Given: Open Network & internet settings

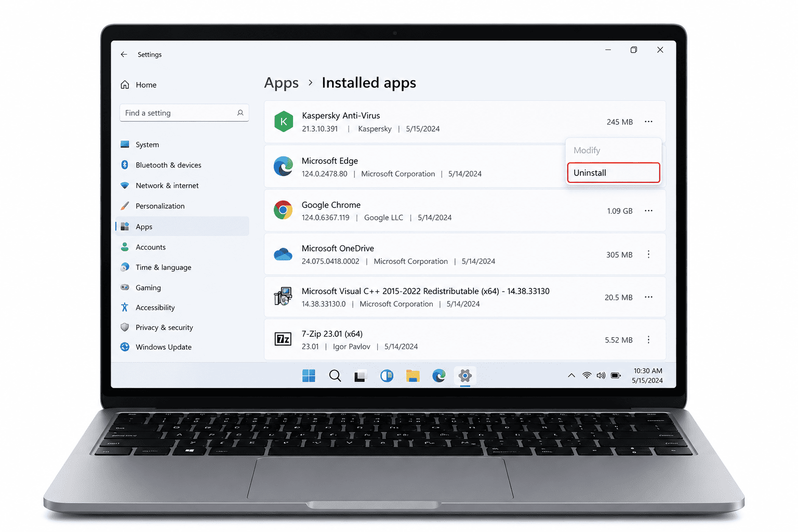Looking at the screenshot, I should click(x=182, y=185).
